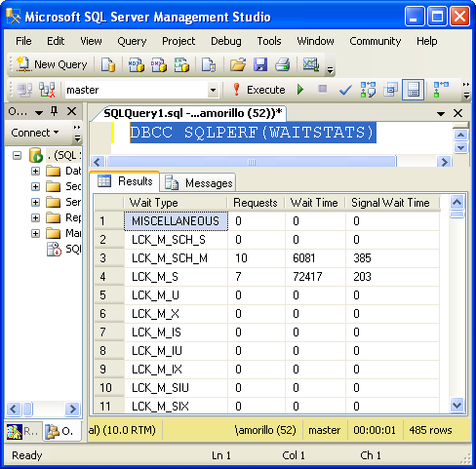
Task: Click the New Query button
Action: [52, 64]
